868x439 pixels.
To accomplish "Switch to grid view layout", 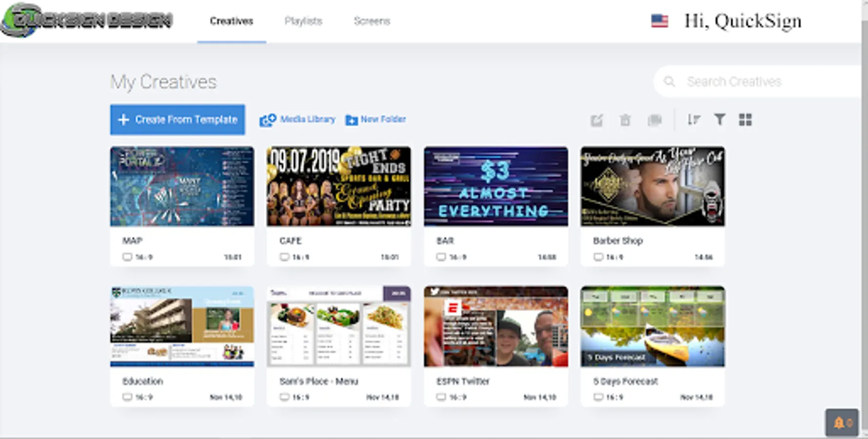I will [x=745, y=120].
